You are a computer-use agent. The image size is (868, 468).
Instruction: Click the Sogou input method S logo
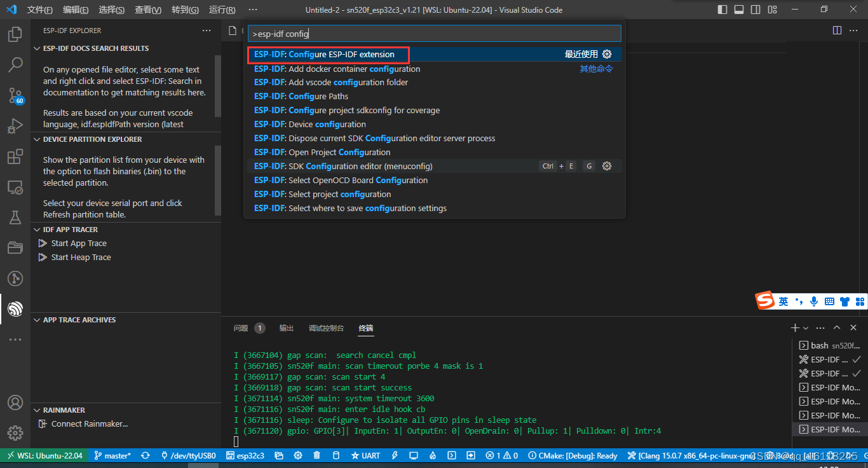click(x=765, y=300)
